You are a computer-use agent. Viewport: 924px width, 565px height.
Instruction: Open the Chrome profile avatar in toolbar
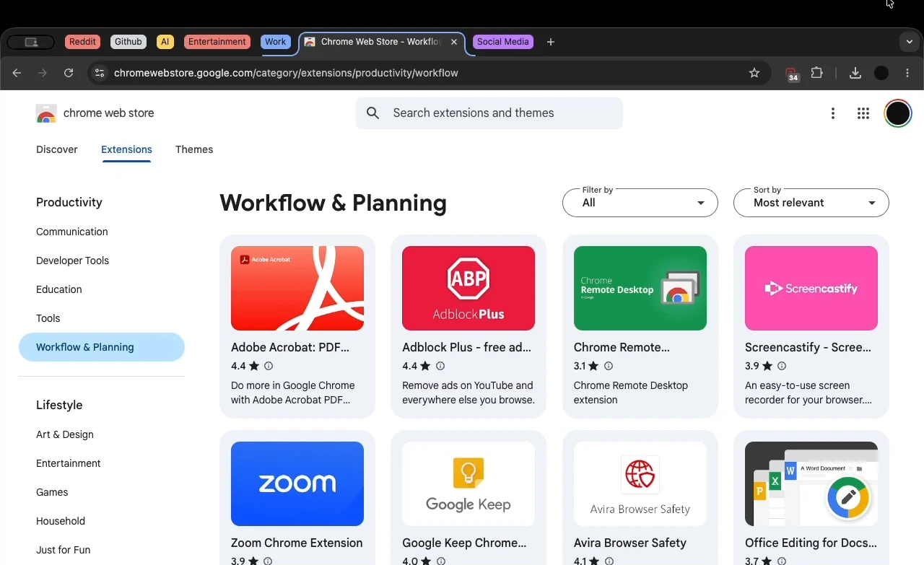coord(881,73)
